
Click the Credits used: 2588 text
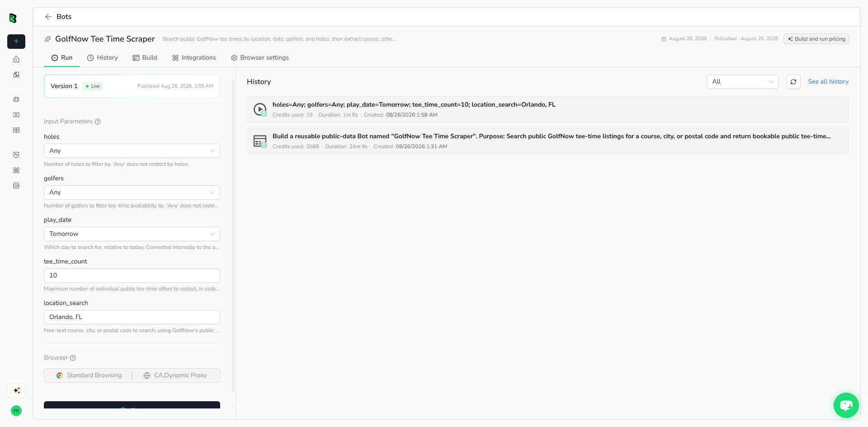pyautogui.click(x=296, y=146)
